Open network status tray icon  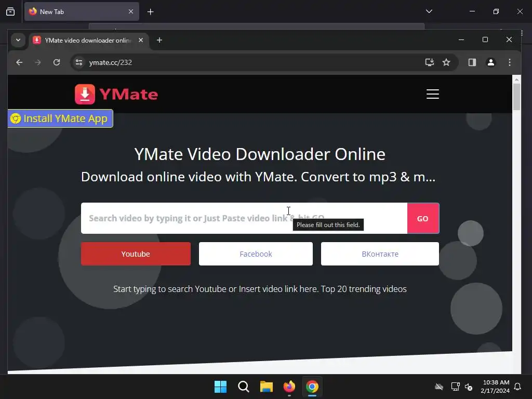pos(455,387)
